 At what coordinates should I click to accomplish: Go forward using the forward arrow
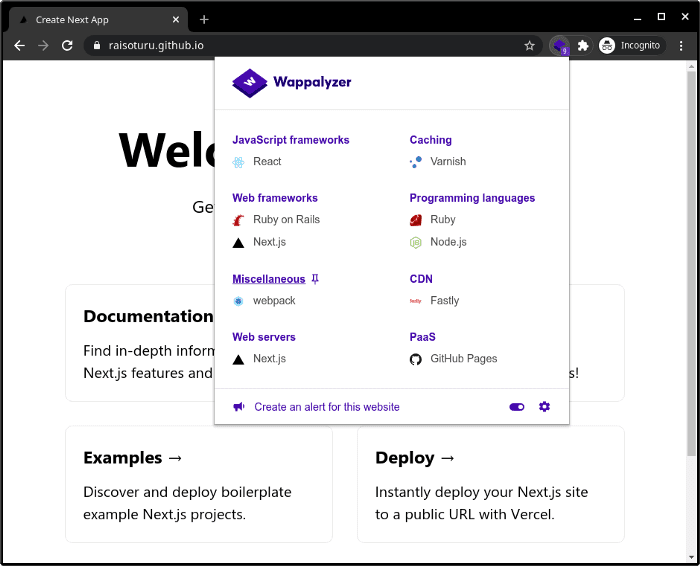43,46
